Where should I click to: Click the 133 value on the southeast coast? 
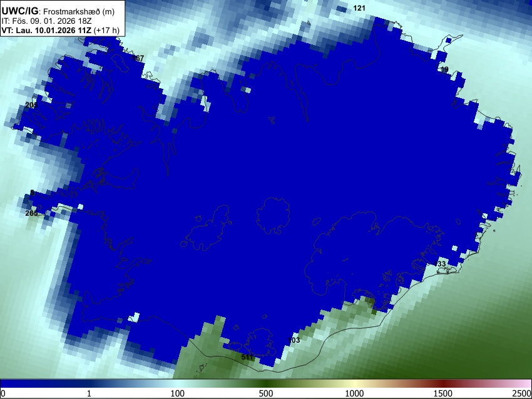(x=440, y=264)
